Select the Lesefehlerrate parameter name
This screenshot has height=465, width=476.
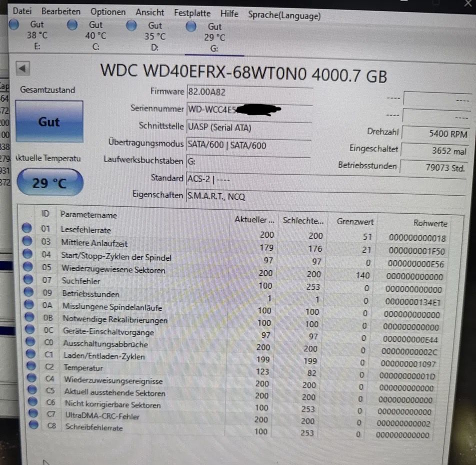click(86, 230)
